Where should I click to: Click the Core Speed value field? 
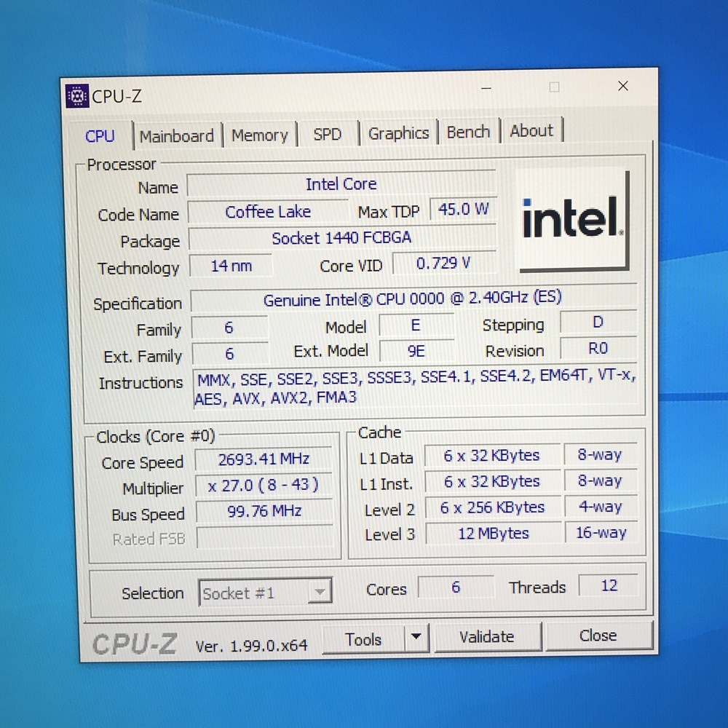tap(265, 459)
